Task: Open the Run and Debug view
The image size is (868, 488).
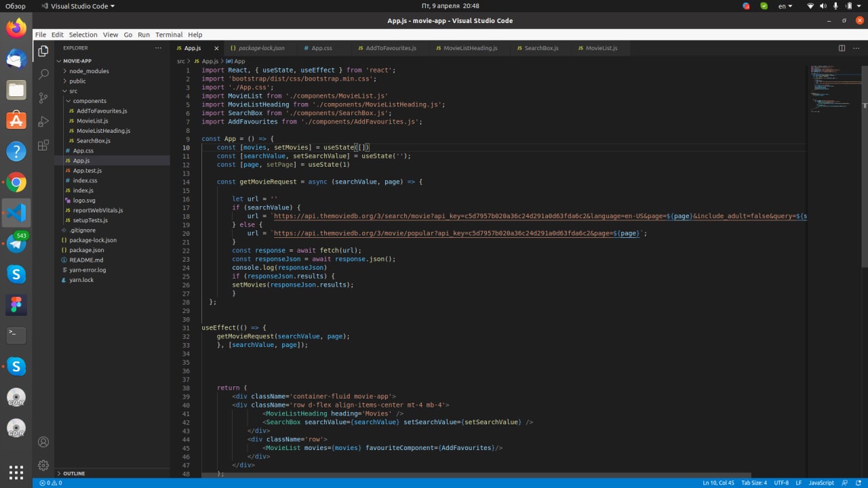Action: 43,121
